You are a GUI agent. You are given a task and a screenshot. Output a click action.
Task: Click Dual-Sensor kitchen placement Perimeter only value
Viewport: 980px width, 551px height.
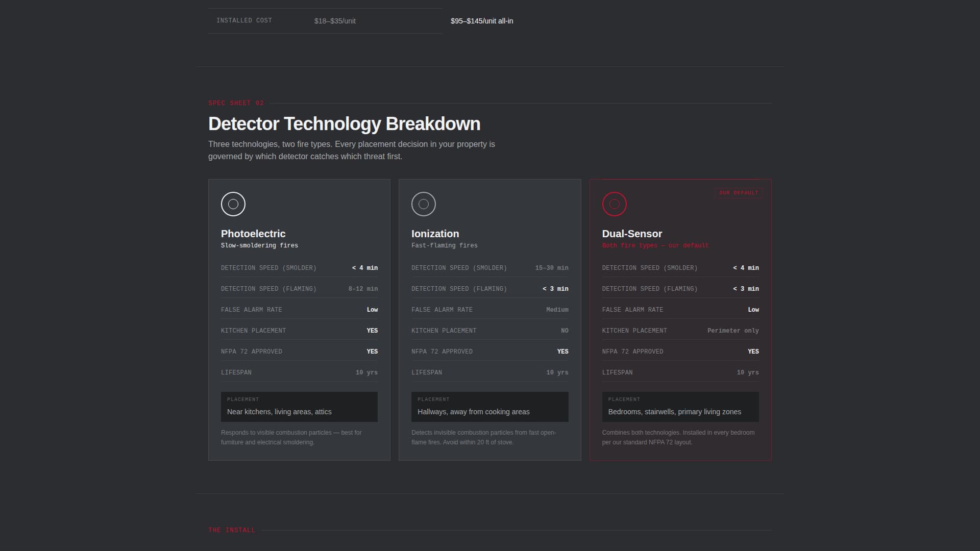pos(732,331)
